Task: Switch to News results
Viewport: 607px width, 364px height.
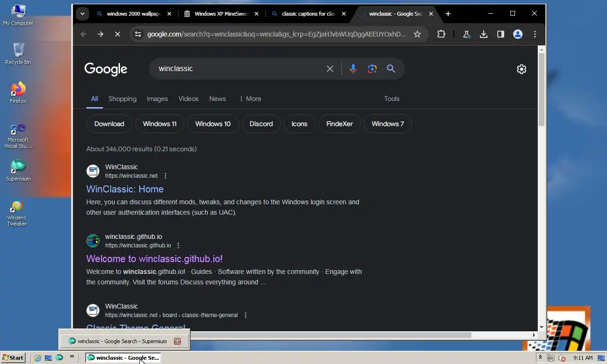Action: [x=217, y=99]
